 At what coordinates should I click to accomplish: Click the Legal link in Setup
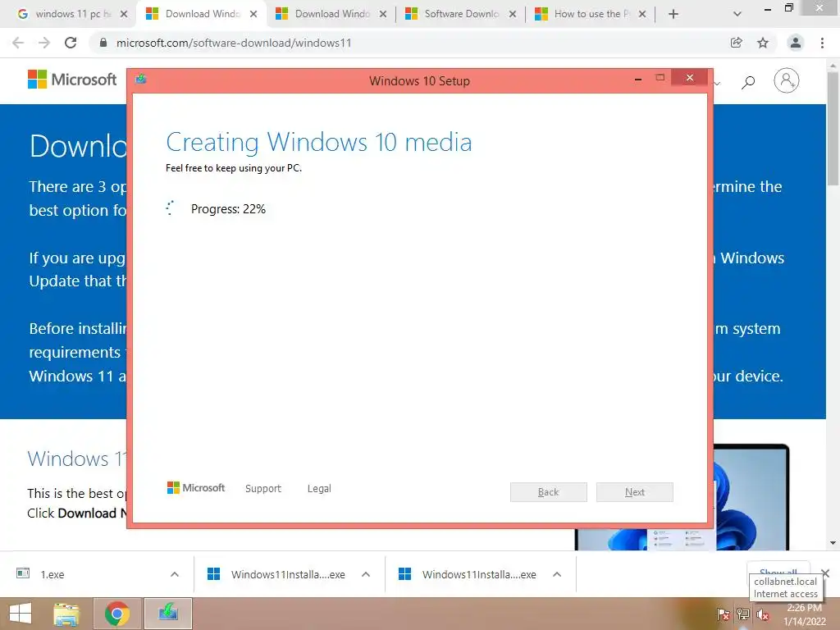pos(319,489)
